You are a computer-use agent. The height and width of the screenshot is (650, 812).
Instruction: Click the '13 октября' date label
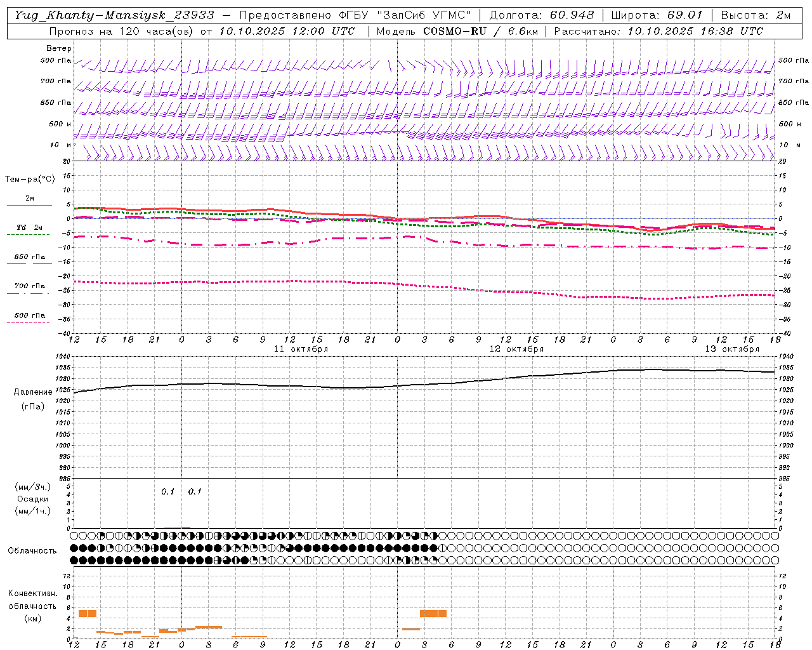732,349
